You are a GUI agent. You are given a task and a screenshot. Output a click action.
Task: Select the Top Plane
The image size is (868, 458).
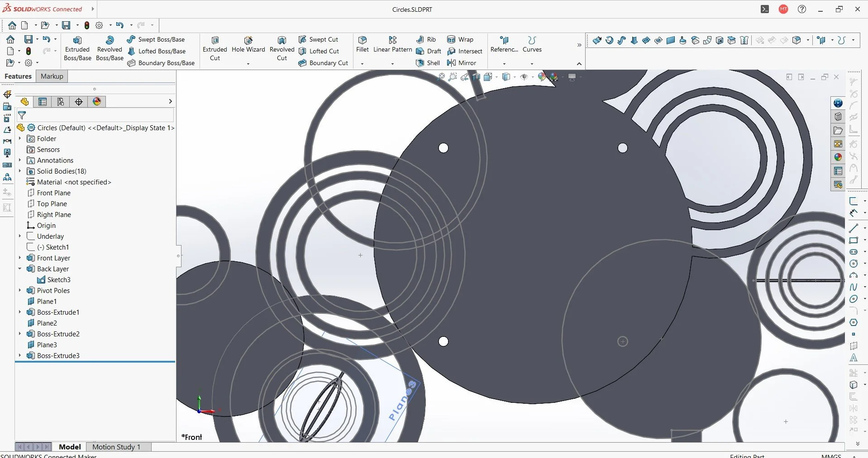coord(47,204)
